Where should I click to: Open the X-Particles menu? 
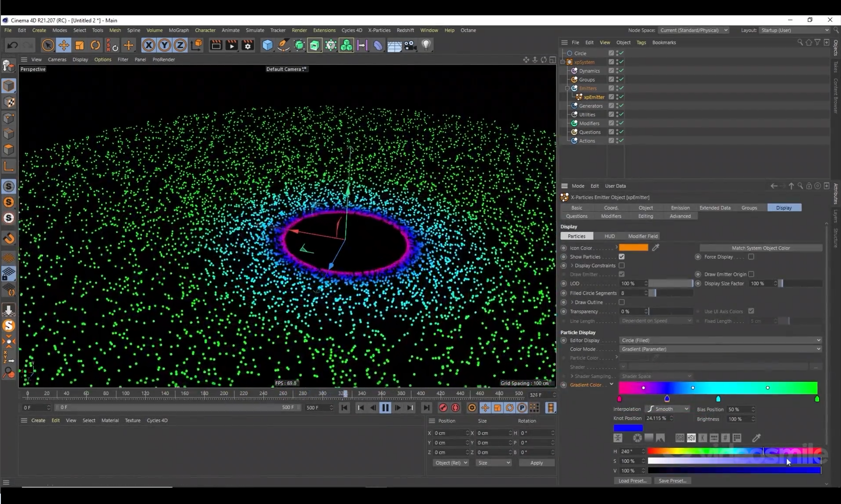click(379, 30)
